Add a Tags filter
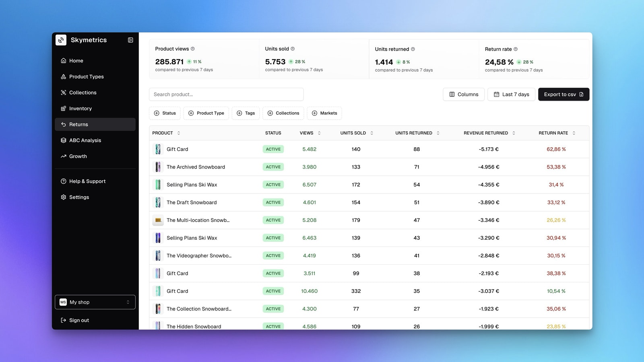644x362 pixels. 246,113
